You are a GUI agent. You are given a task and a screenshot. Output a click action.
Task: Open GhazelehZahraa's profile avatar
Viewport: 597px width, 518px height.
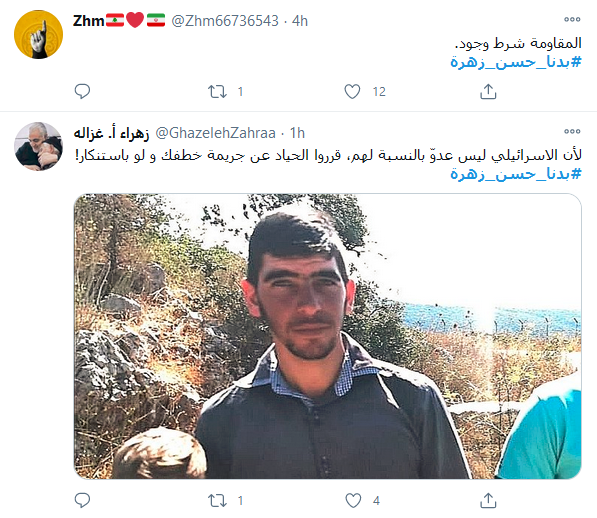coord(38,147)
